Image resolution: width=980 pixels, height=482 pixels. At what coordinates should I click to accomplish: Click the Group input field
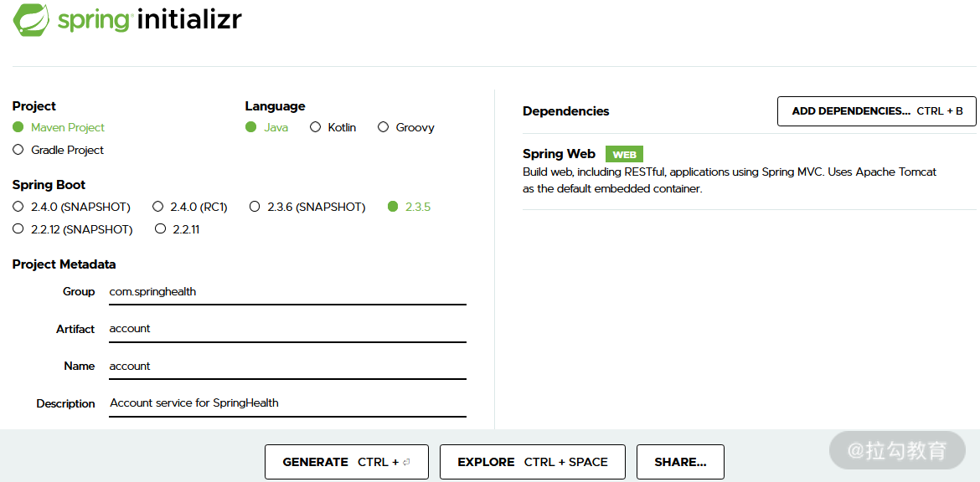[x=286, y=292]
